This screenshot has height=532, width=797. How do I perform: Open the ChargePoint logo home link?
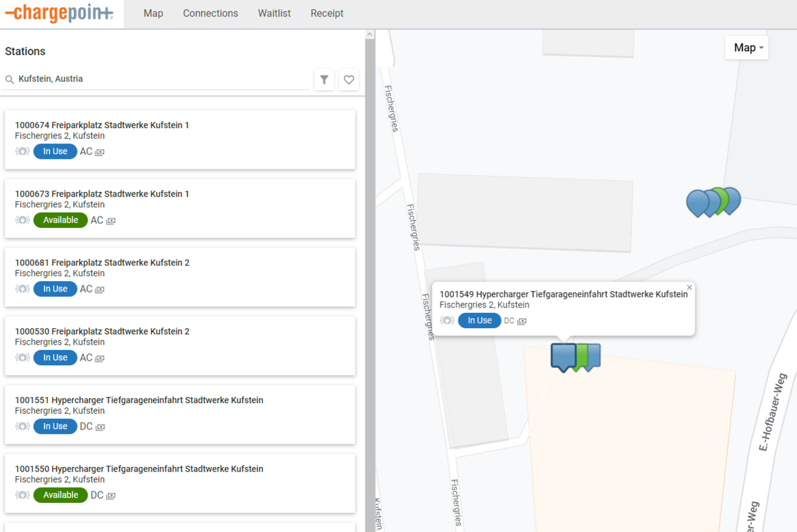59,13
